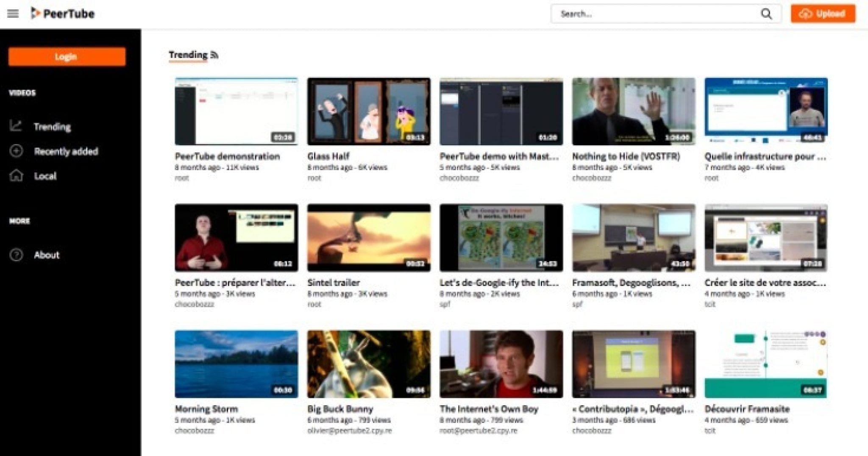Click the PeerTube logo icon
868x456 pixels.
[35, 14]
